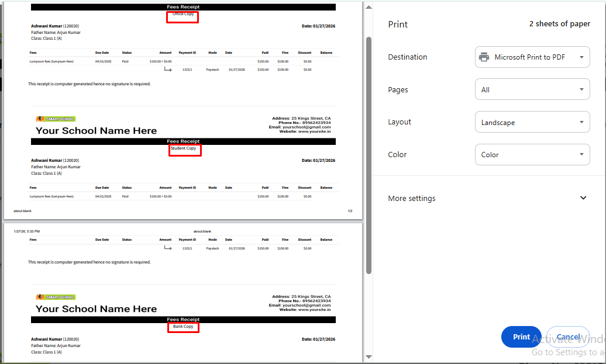The height and width of the screenshot is (364, 606).
Task: Click the Student Copy label in preview
Action: 183,148
